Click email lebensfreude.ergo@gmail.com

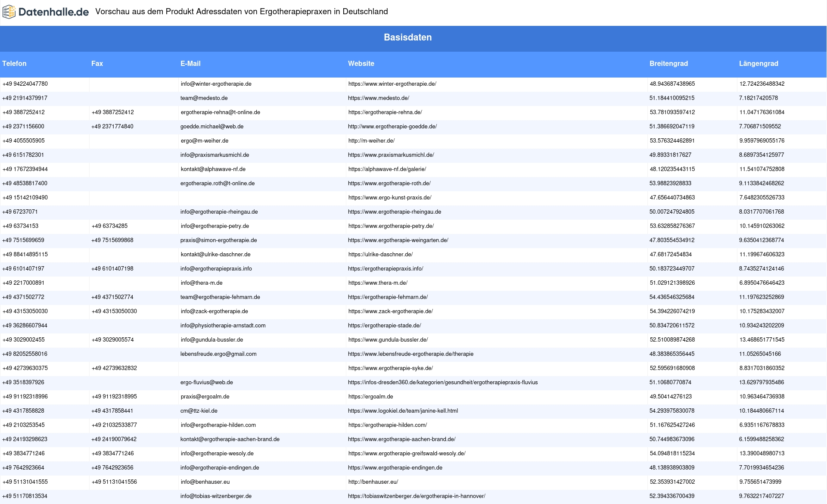tap(218, 354)
